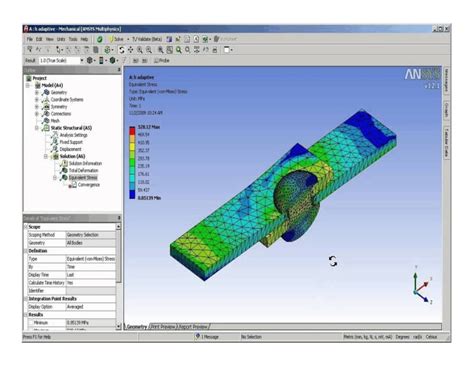Click the dark blue minimum legend color
This screenshot has width=474, height=365.
click(132, 195)
